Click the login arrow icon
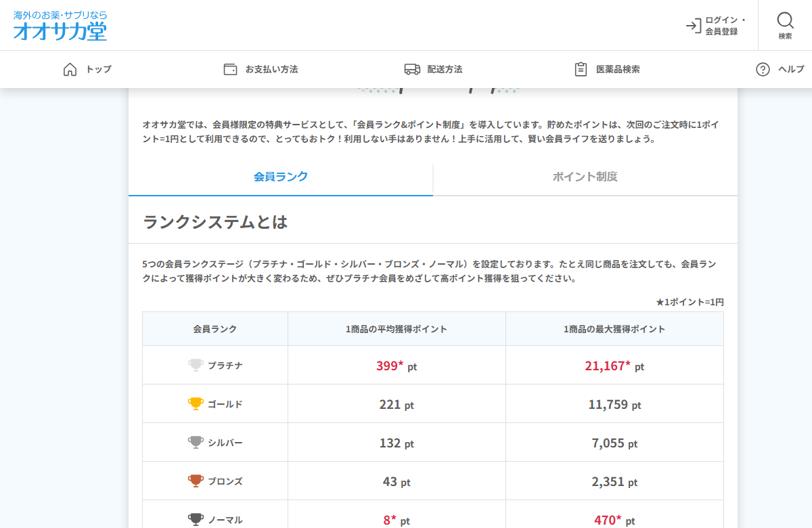The width and height of the screenshot is (812, 528). (693, 26)
